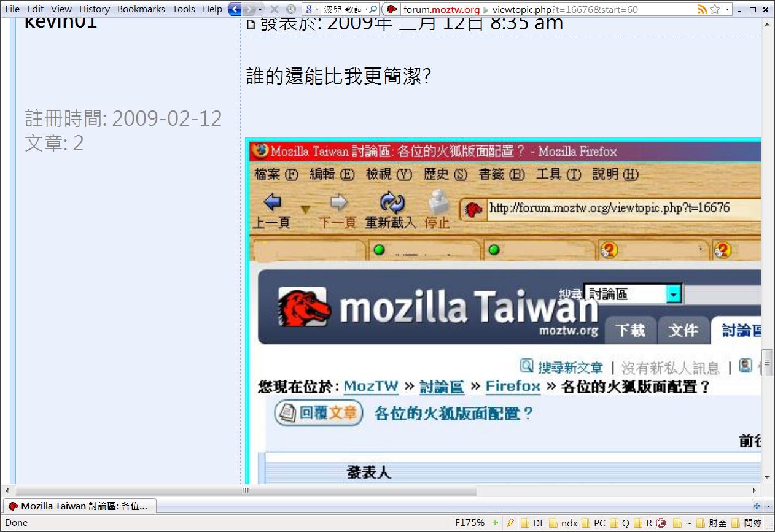This screenshot has width=775, height=532.
Task: Open the Edit menu
Action: tap(35, 9)
